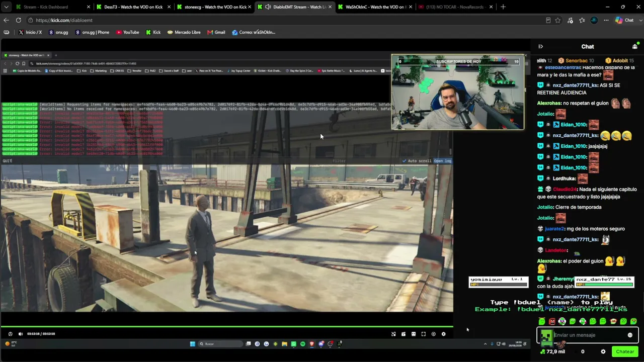
Task: Click the Senorbac top gifter name
Action: [x=577, y=61]
